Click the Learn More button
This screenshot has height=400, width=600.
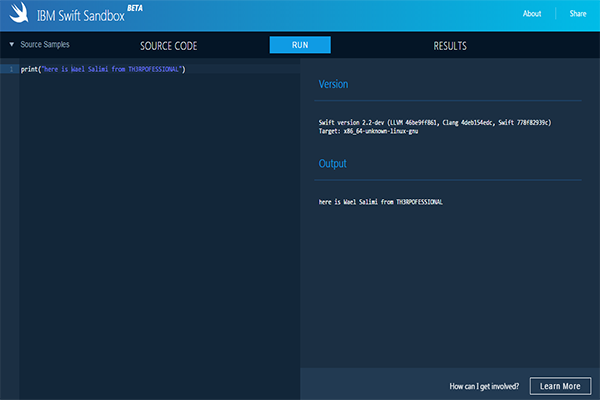pos(560,386)
